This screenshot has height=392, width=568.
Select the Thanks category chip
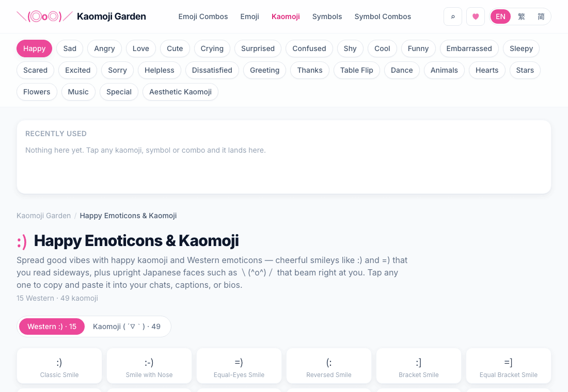pyautogui.click(x=310, y=70)
